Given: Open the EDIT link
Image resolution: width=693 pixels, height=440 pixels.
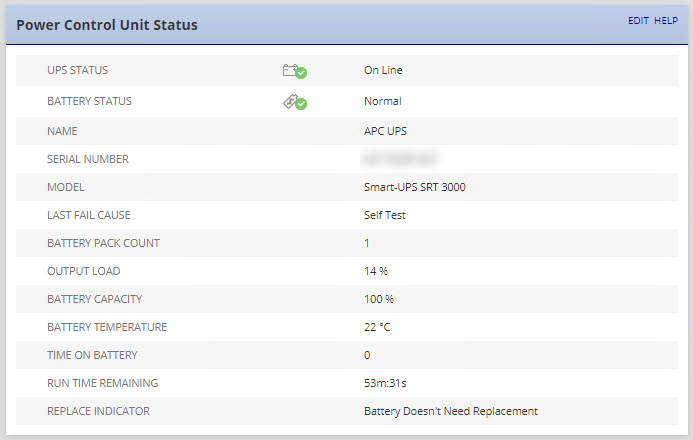Looking at the screenshot, I should 638,21.
